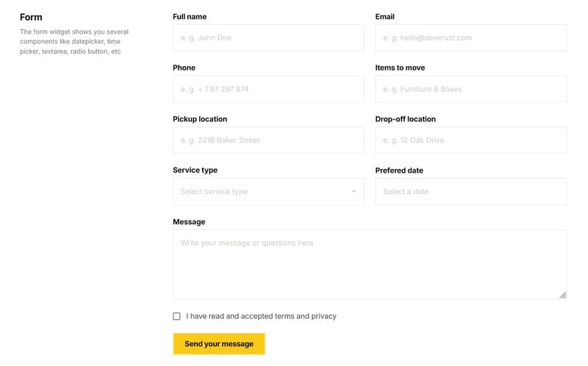Click the Full name input field
588x366 pixels.
tap(268, 37)
